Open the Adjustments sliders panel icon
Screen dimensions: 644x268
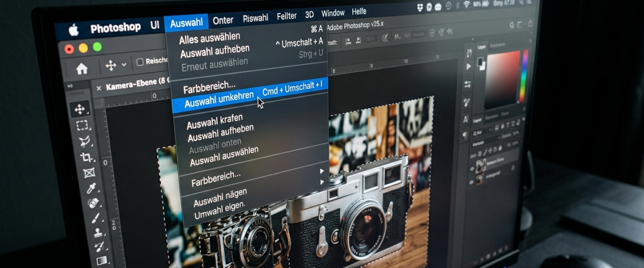tap(467, 84)
